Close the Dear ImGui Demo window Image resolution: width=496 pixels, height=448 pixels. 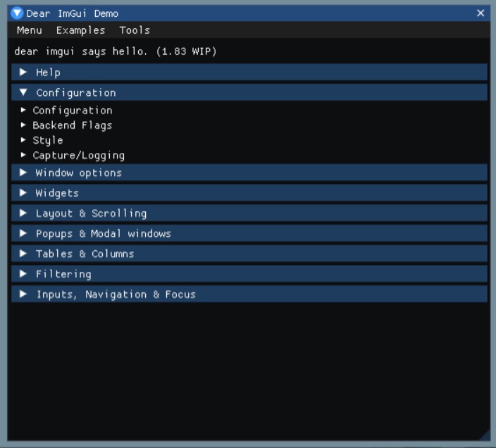click(480, 13)
